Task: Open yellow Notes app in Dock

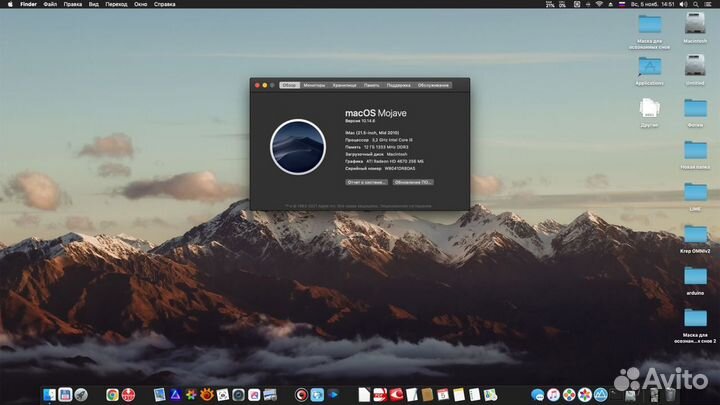Action: coord(459,394)
